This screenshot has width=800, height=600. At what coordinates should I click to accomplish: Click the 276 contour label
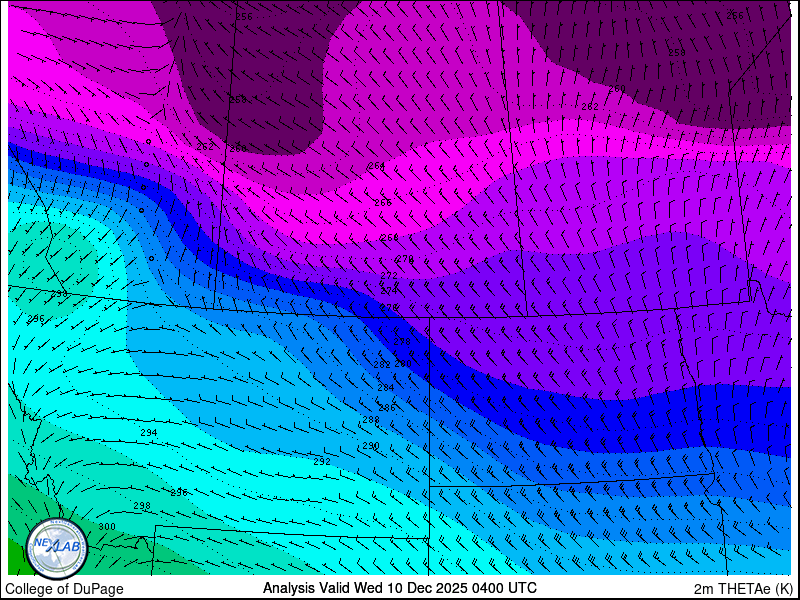coord(389,307)
